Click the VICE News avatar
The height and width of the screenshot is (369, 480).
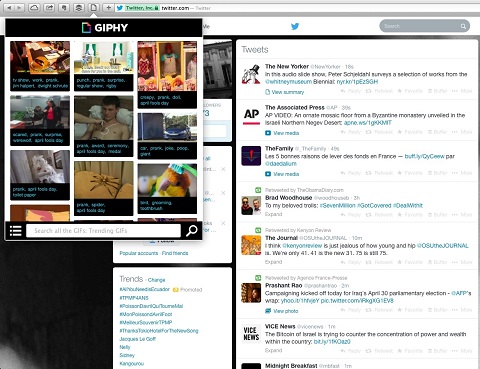point(251,334)
